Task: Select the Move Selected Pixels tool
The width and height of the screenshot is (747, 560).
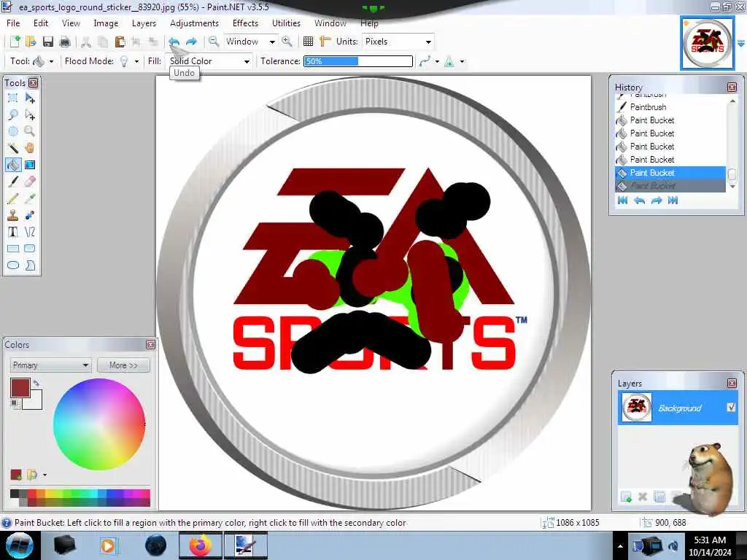Action: click(x=29, y=98)
